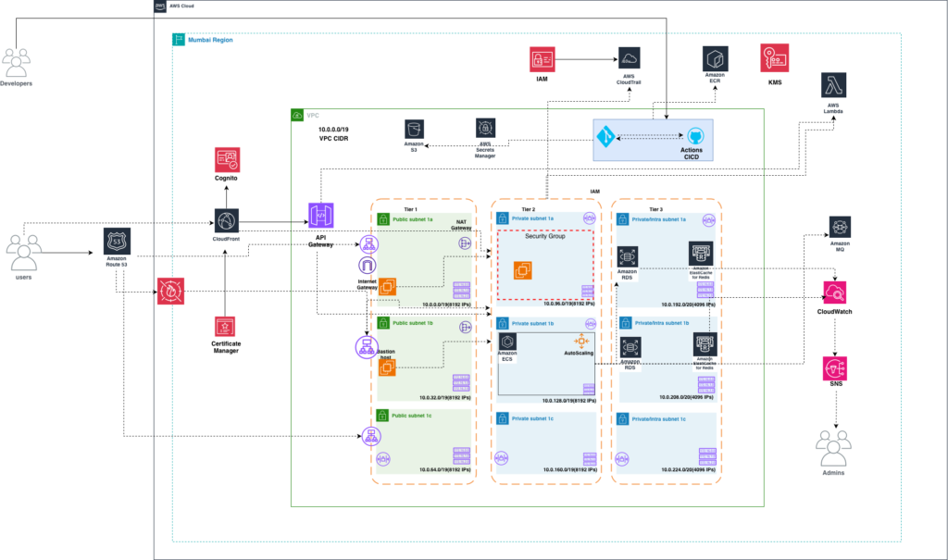
Task: Select the Cognito icon
Action: [228, 160]
